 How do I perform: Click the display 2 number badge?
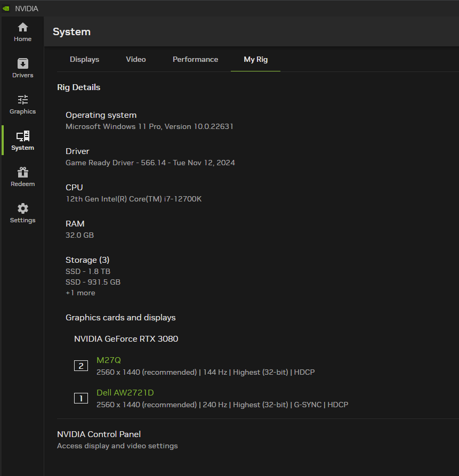point(80,366)
